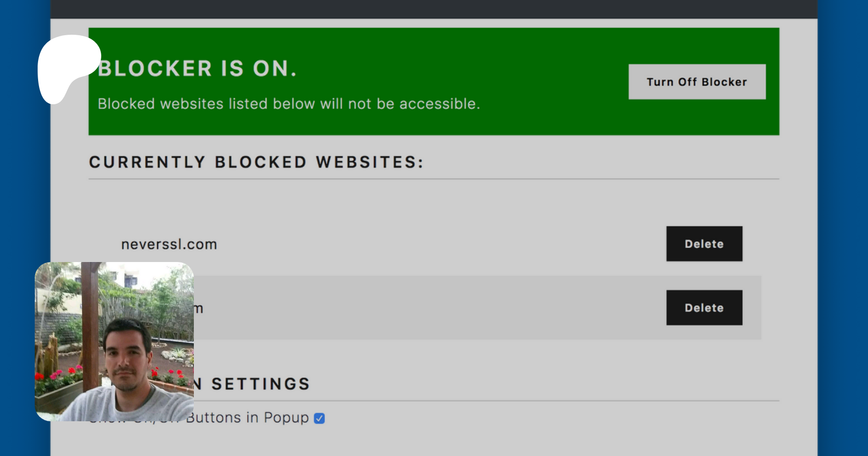Screen dimensions: 868x456
Task: Click the divider under Blocked Websites heading
Action: tap(434, 179)
